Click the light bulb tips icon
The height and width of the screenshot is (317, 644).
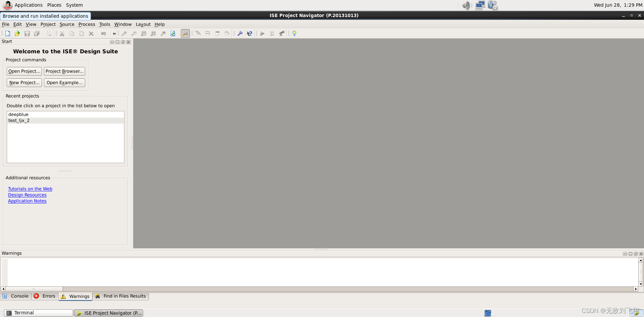pos(294,34)
